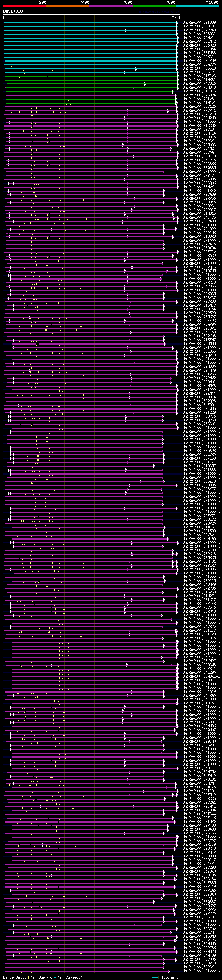Select the UniRef100_A1CSH0 entry
Image resolution: width=222 pixels, height=980 pixels.
click(x=199, y=125)
